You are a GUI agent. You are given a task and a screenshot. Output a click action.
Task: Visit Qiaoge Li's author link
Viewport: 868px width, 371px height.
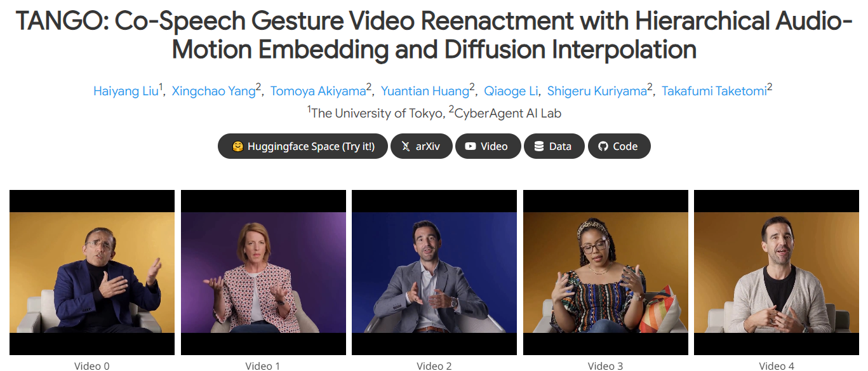511,91
